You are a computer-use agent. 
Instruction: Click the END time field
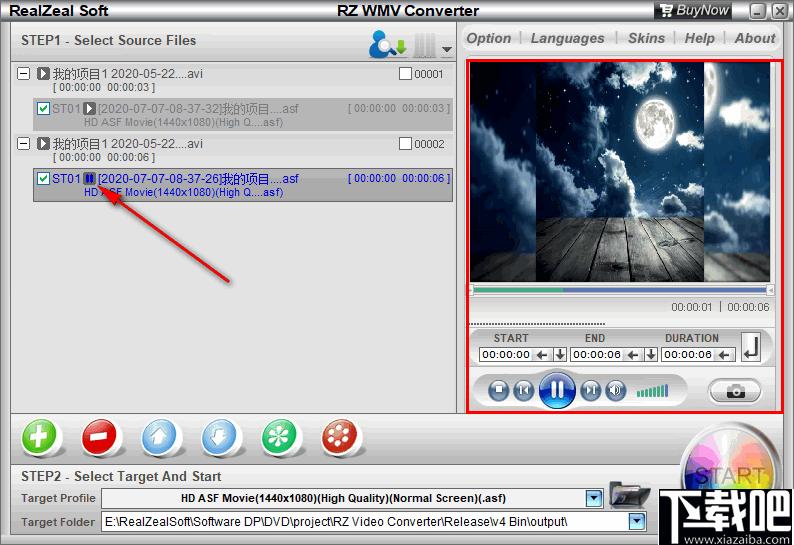597,355
